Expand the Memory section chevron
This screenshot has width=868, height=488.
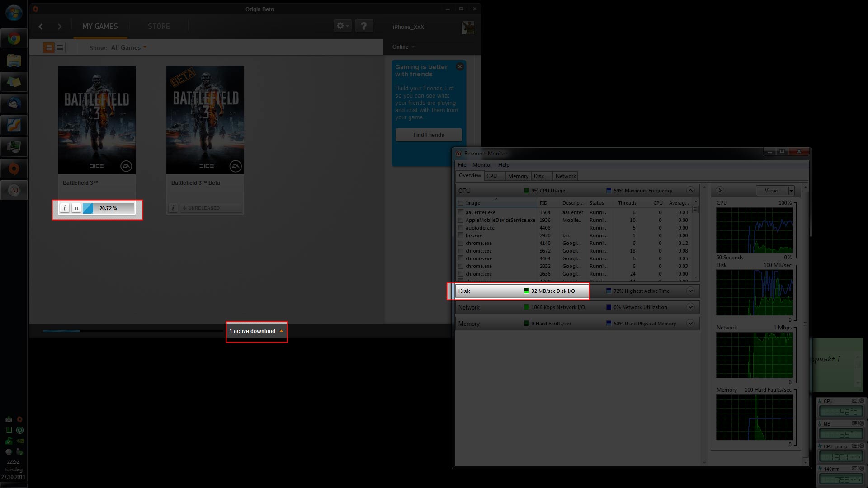[x=690, y=323]
